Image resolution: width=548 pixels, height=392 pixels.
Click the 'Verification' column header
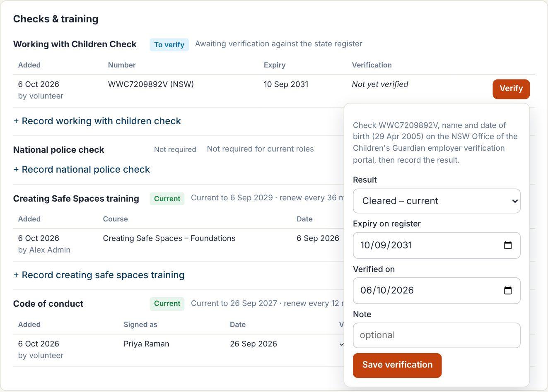[372, 65]
